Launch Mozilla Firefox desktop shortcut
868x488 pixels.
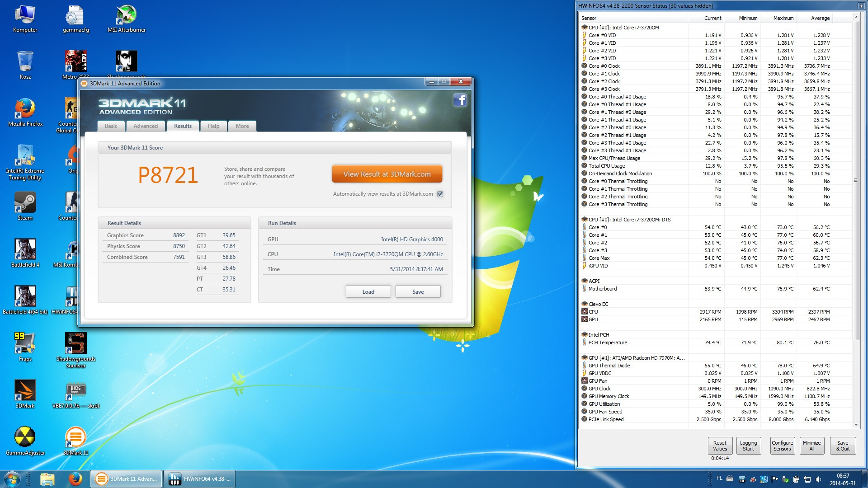[25, 113]
